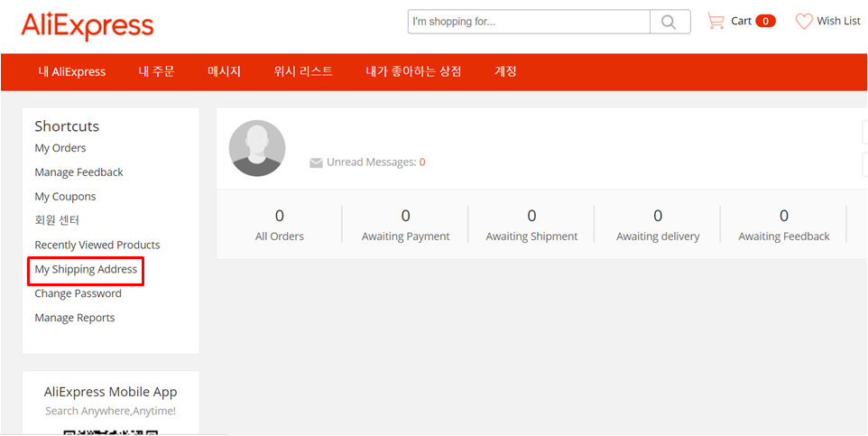Select the 메시지 tab
Image resolution: width=868 pixels, height=436 pixels.
[224, 71]
